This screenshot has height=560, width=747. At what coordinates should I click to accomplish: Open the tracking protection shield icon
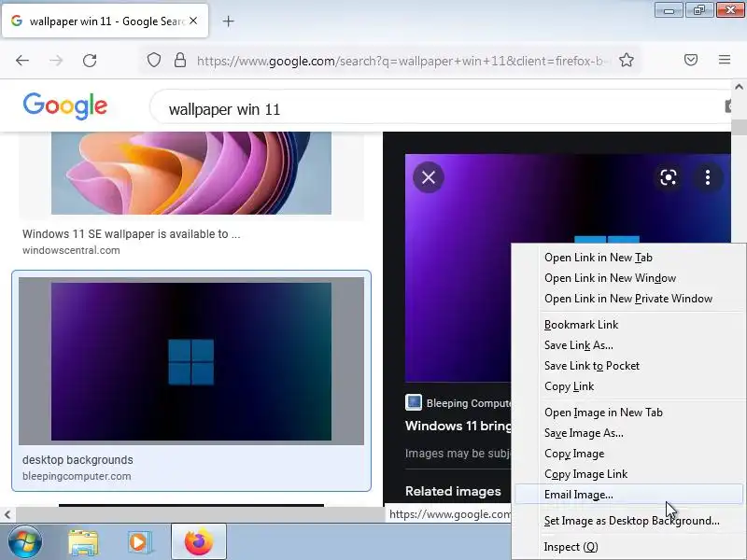coord(153,61)
